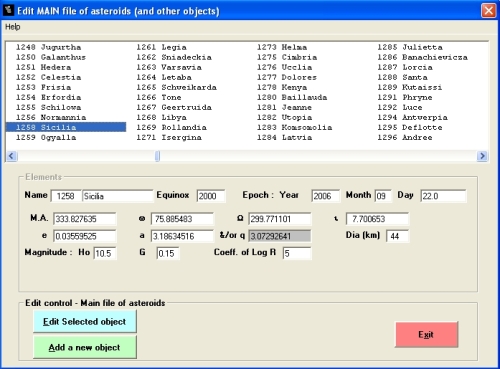Select 1269 Rollandia in list
Viewport: 500px width, 369px height.
pyautogui.click(x=172, y=127)
